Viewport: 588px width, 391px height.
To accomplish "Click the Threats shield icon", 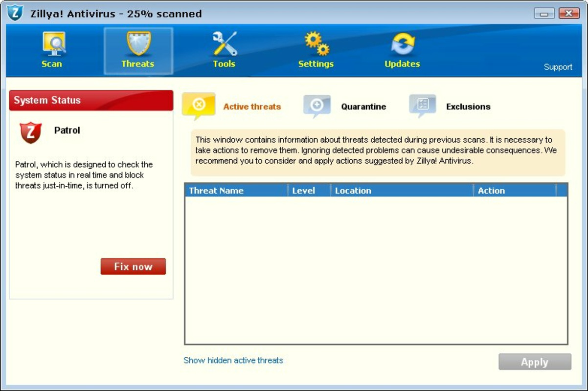I will 138,43.
